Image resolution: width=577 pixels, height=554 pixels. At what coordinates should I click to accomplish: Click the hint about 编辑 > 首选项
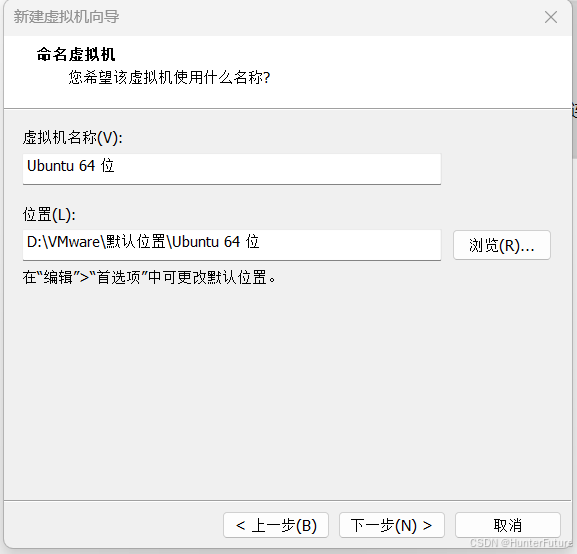[149, 277]
